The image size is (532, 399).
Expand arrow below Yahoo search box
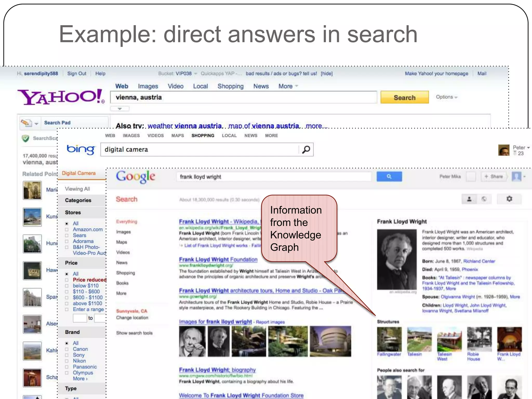(120, 109)
